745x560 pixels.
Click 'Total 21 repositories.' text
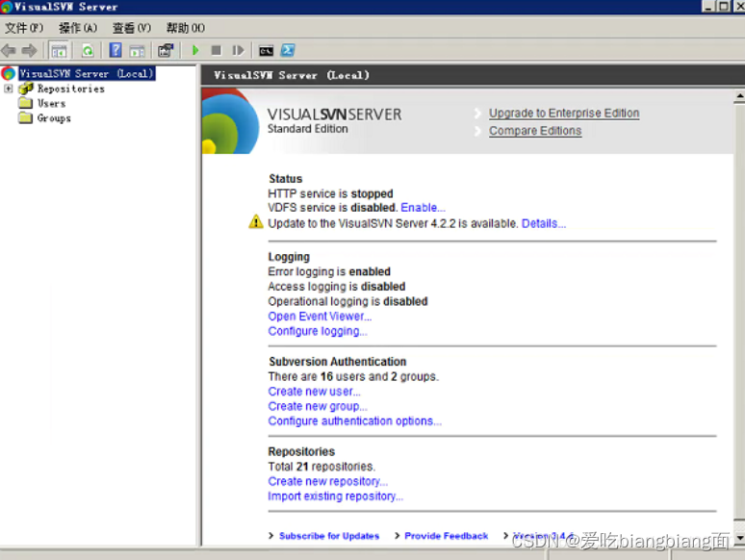click(x=321, y=467)
